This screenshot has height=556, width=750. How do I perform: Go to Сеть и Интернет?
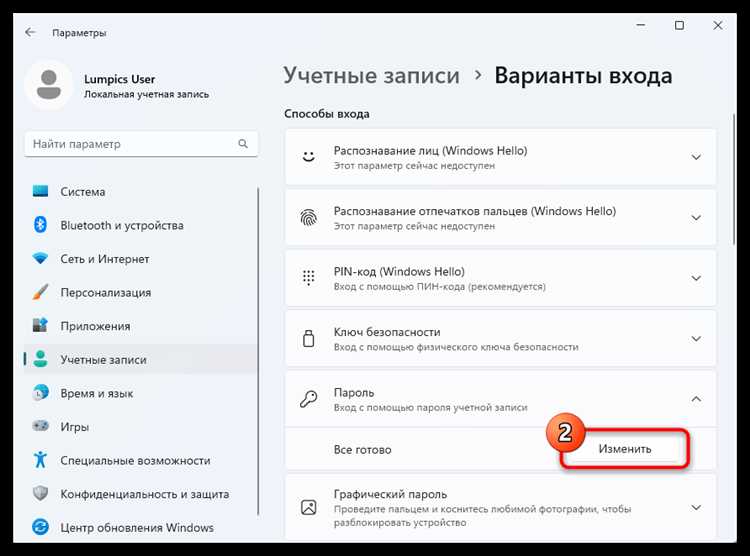(141, 259)
